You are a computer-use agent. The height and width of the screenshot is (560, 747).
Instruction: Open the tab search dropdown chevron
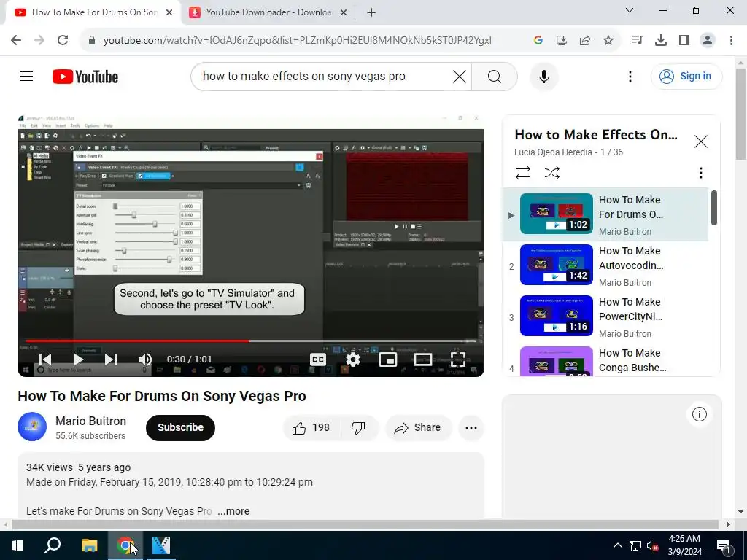click(630, 10)
